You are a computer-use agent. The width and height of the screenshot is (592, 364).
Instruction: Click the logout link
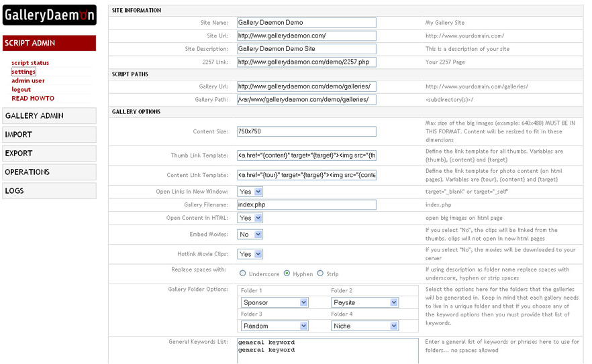coord(21,89)
